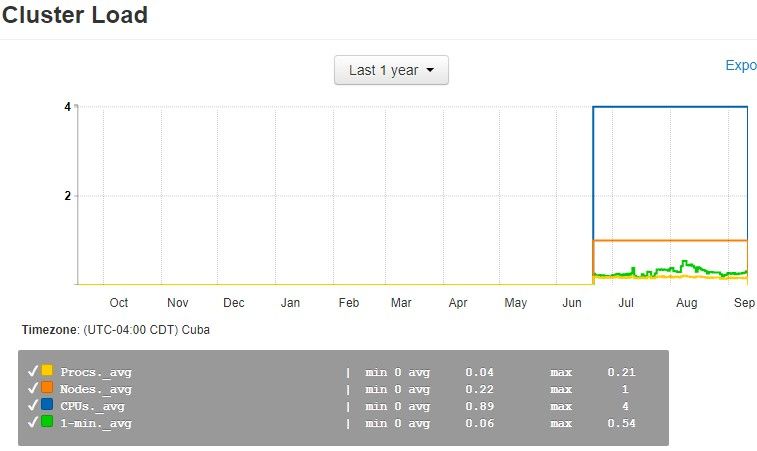The height and width of the screenshot is (451, 757).
Task: Select the blue CPUs._avg color swatch
Action: tap(47, 406)
